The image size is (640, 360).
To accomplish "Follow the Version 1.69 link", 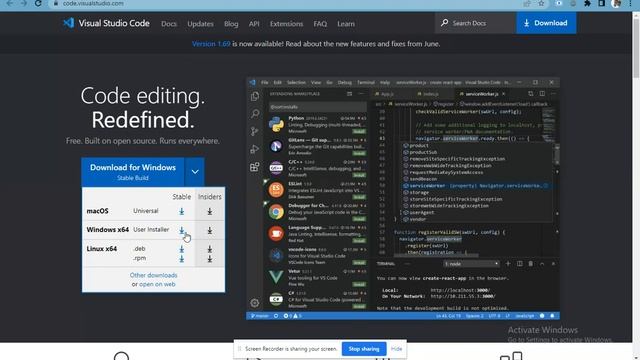I will [211, 44].
